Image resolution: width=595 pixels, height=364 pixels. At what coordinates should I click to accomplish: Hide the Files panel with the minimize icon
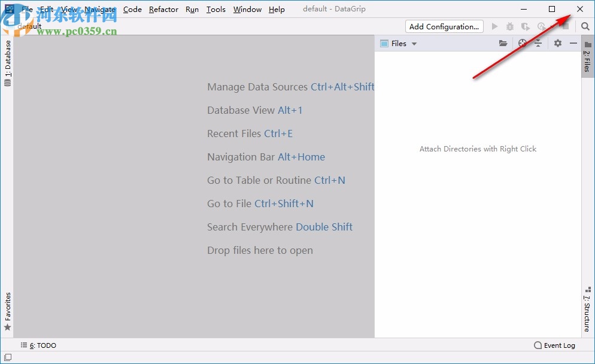[x=573, y=43]
